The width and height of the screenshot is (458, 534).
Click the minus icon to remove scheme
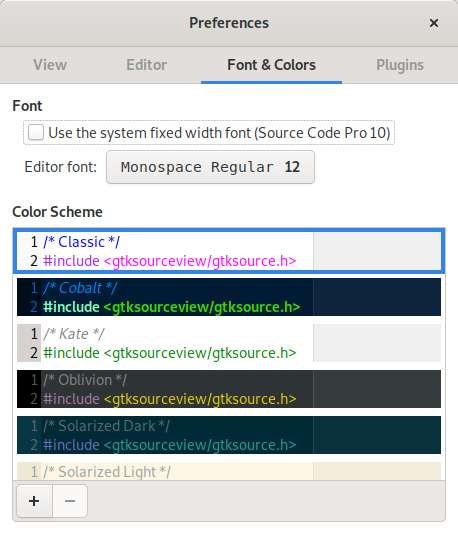point(70,501)
